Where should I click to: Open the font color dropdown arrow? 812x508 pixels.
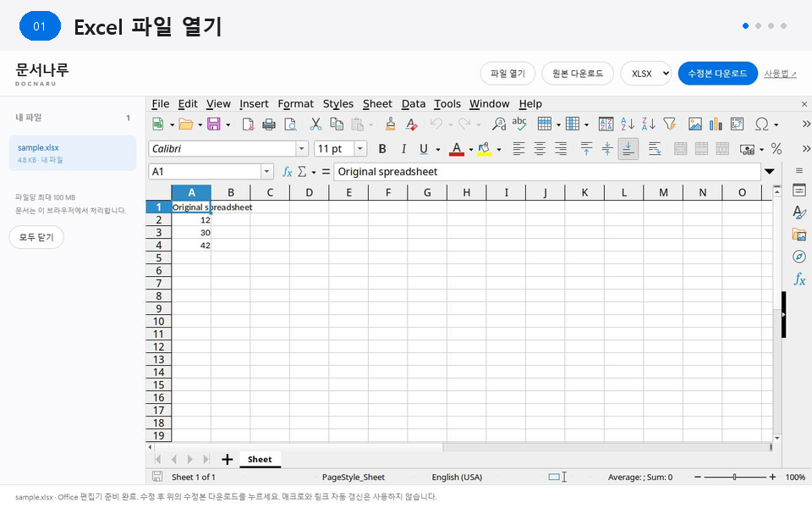(x=471, y=149)
